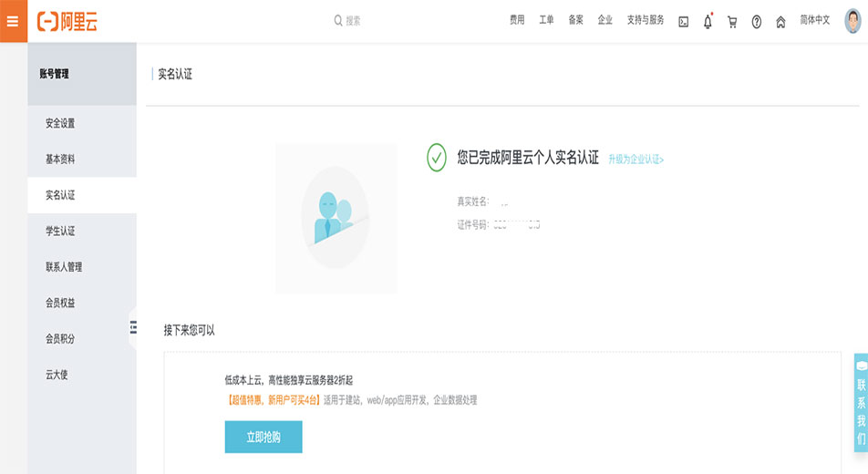Select 安全设置 in the sidebar
Image resolution: width=868 pixels, height=474 pixels.
[60, 123]
